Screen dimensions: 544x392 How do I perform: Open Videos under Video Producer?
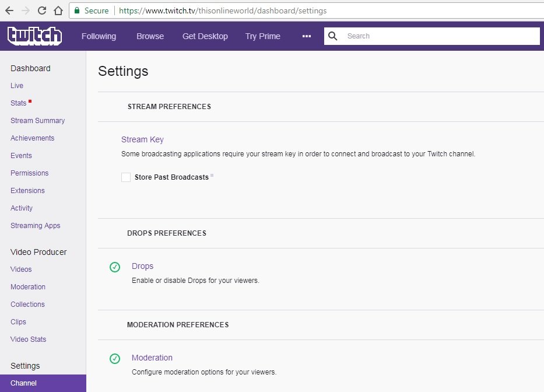(21, 269)
